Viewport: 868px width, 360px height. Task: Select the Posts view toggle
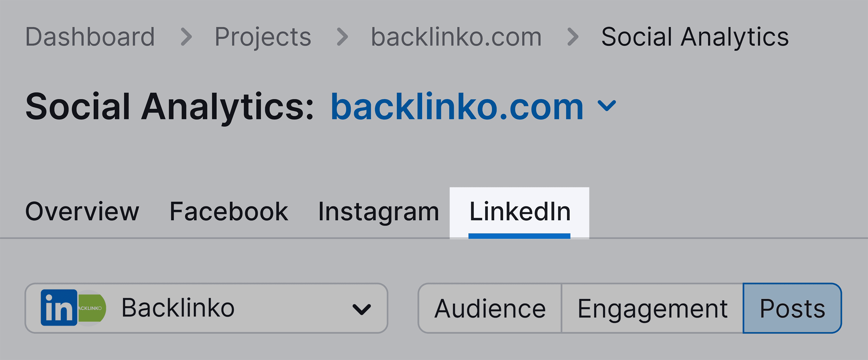(792, 309)
